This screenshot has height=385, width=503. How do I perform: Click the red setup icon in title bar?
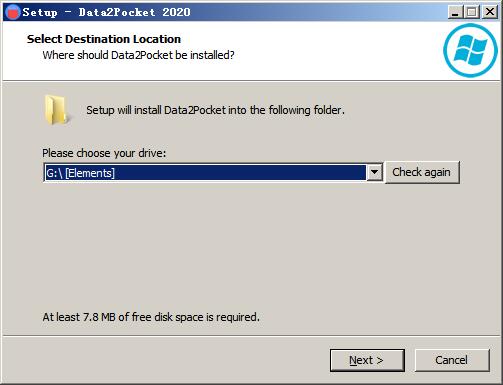[13, 12]
